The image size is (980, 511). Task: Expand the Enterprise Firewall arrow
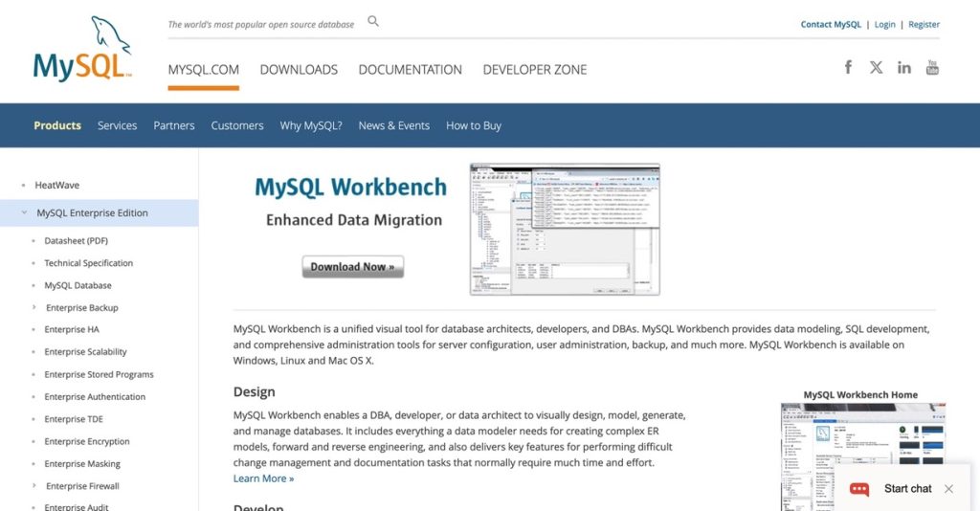(x=33, y=485)
